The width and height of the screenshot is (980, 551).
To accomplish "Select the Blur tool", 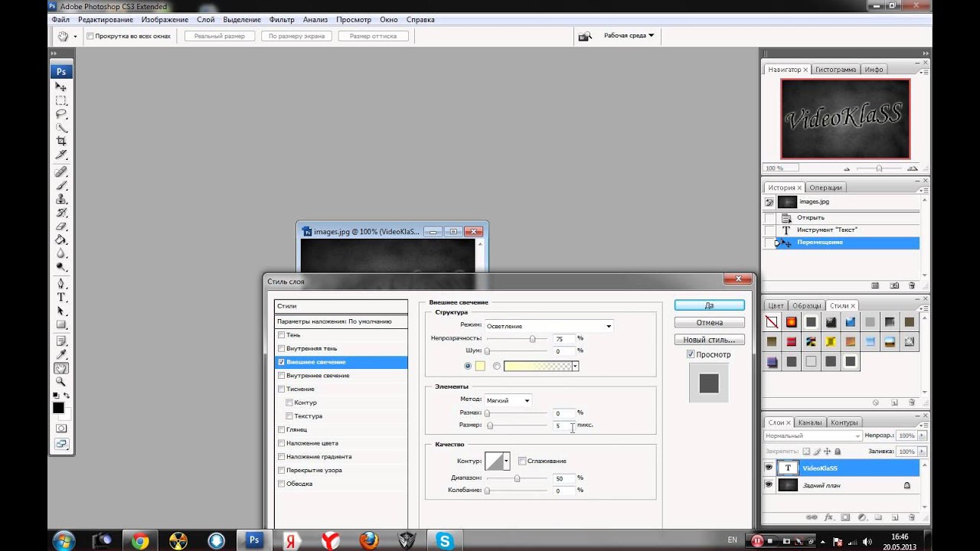I will [61, 253].
